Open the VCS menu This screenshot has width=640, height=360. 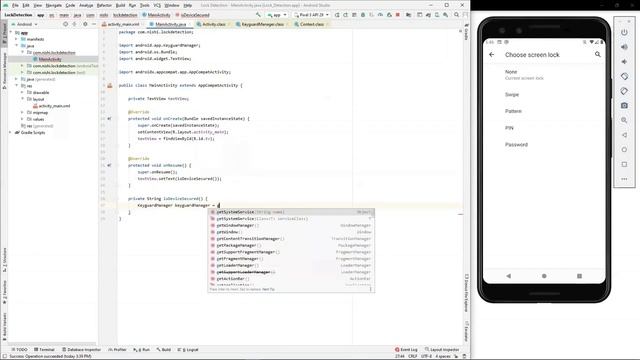pos(157,5)
